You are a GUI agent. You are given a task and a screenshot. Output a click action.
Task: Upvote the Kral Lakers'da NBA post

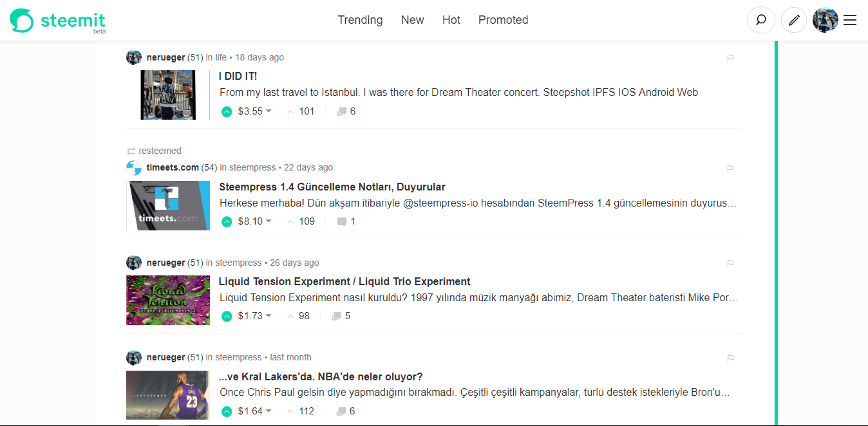[227, 411]
